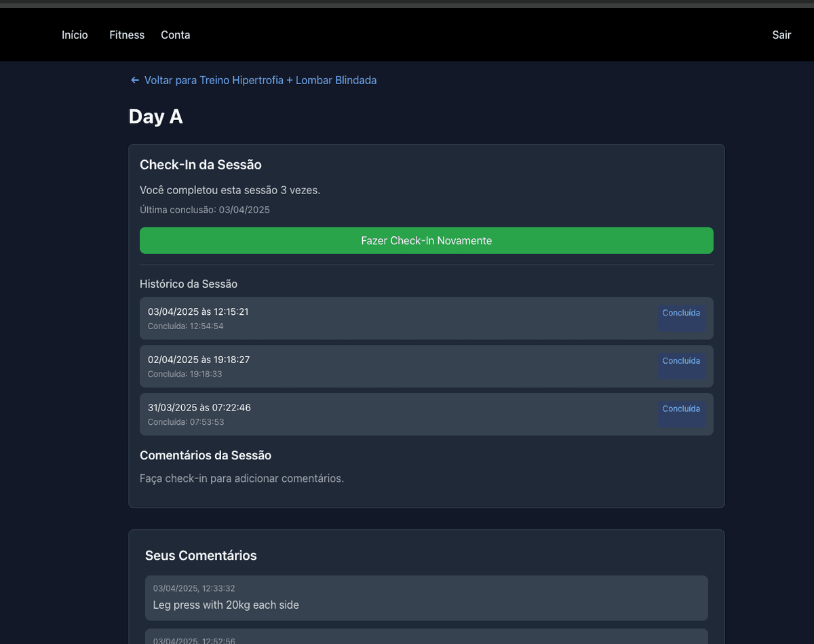
Task: Click Concluída: 12:54:54 time text
Action: click(186, 326)
